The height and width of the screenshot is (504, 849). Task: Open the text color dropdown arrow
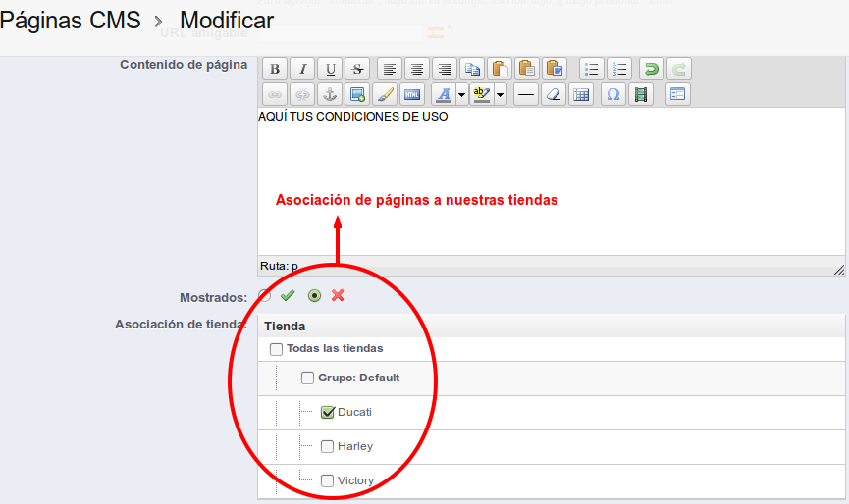tap(459, 95)
